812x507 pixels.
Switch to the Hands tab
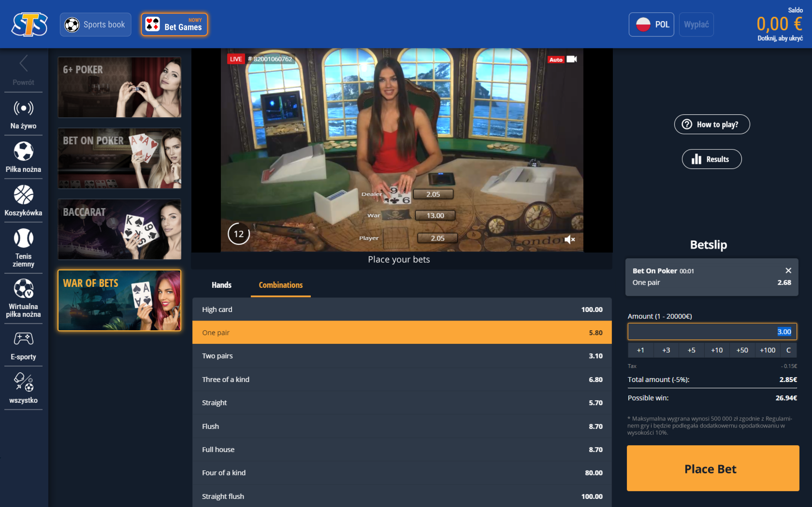pos(221,285)
